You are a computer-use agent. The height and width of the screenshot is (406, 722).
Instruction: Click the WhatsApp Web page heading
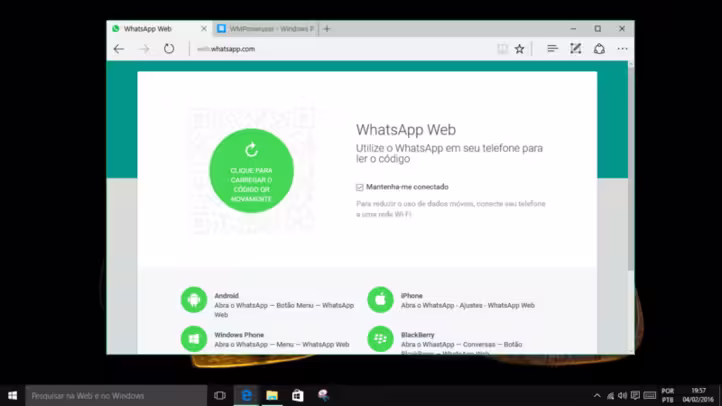click(406, 130)
